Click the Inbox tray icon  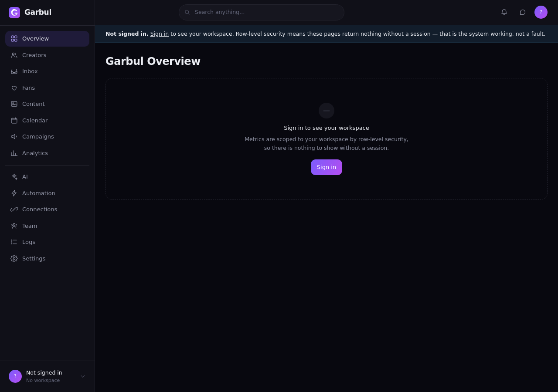14,71
